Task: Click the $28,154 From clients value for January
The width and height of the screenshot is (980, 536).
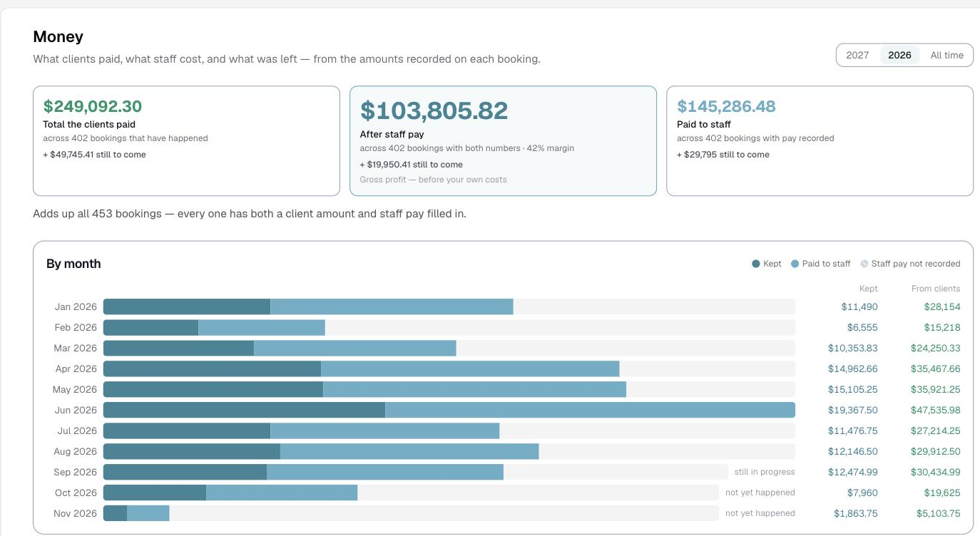Action: tap(942, 306)
